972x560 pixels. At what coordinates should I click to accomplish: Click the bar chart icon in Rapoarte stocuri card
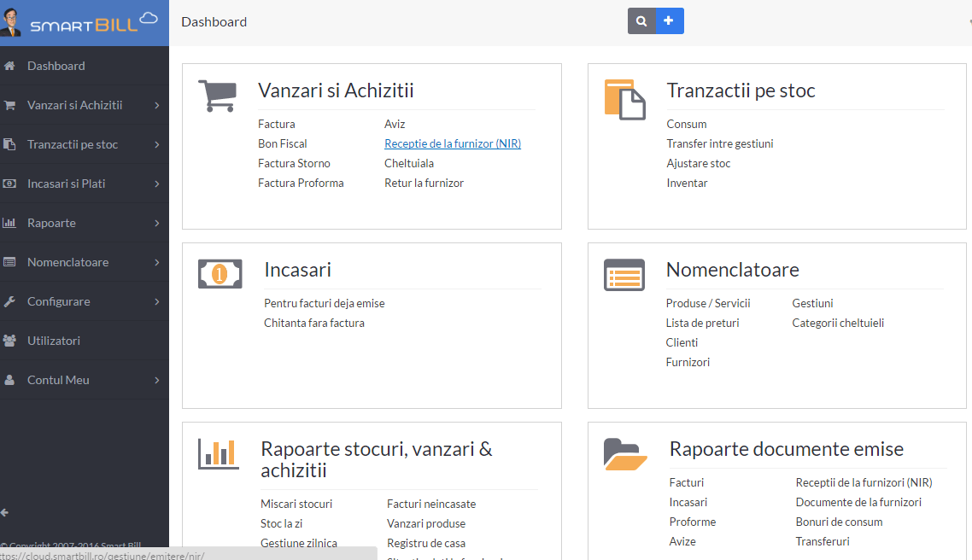tap(218, 454)
